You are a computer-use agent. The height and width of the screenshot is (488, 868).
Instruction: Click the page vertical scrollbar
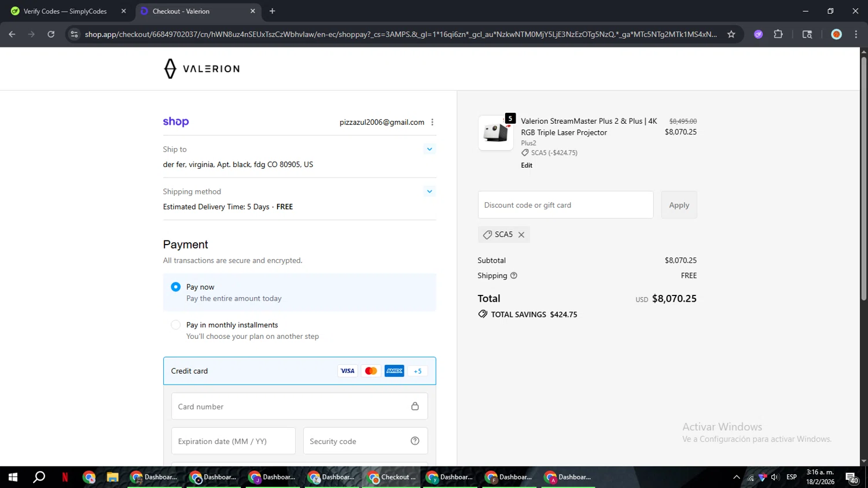click(863, 179)
